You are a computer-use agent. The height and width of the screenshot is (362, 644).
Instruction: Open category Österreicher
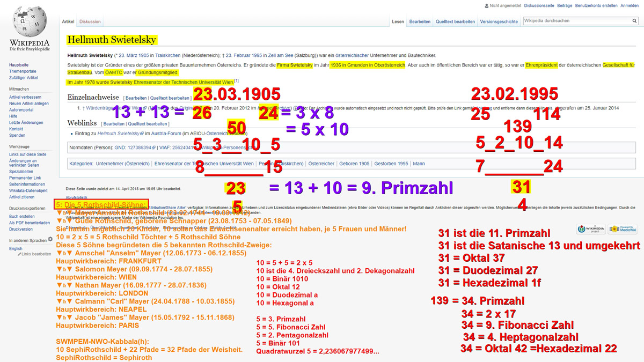click(321, 164)
